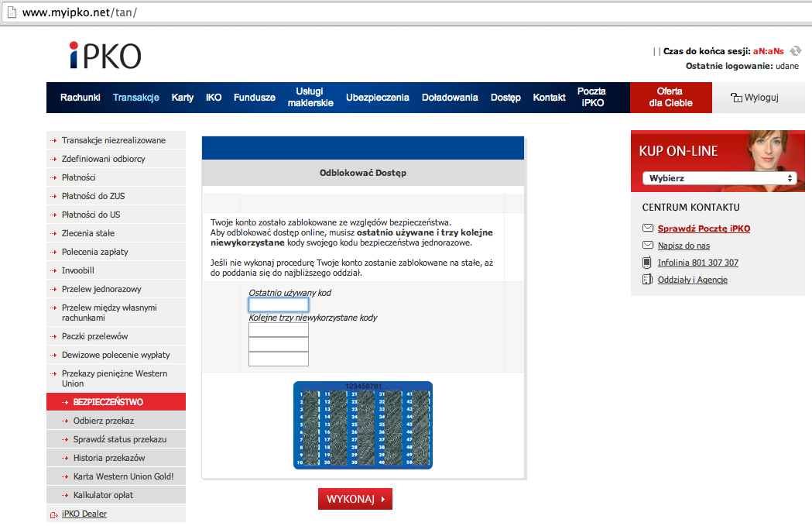Select Historia przekazów in sidebar

point(116,458)
